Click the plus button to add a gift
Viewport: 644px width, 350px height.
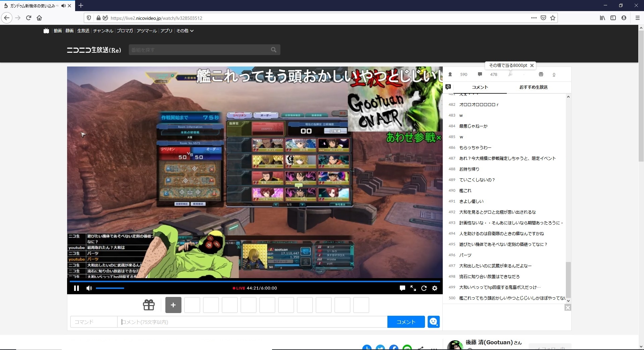coord(173,305)
